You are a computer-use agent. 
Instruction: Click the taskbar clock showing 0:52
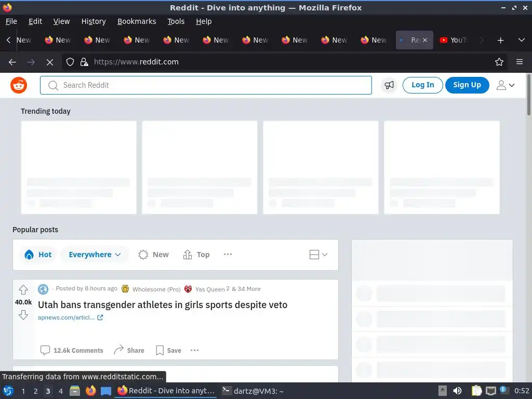point(522,391)
